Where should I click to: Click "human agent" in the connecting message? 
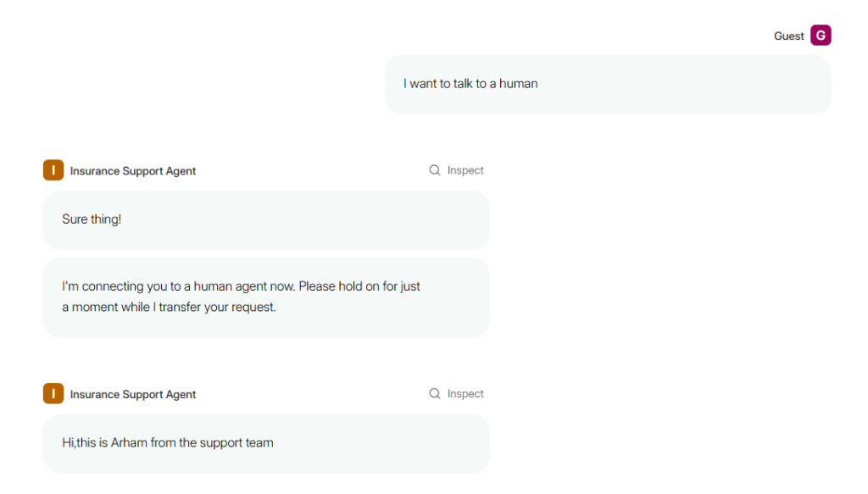pyautogui.click(x=230, y=286)
